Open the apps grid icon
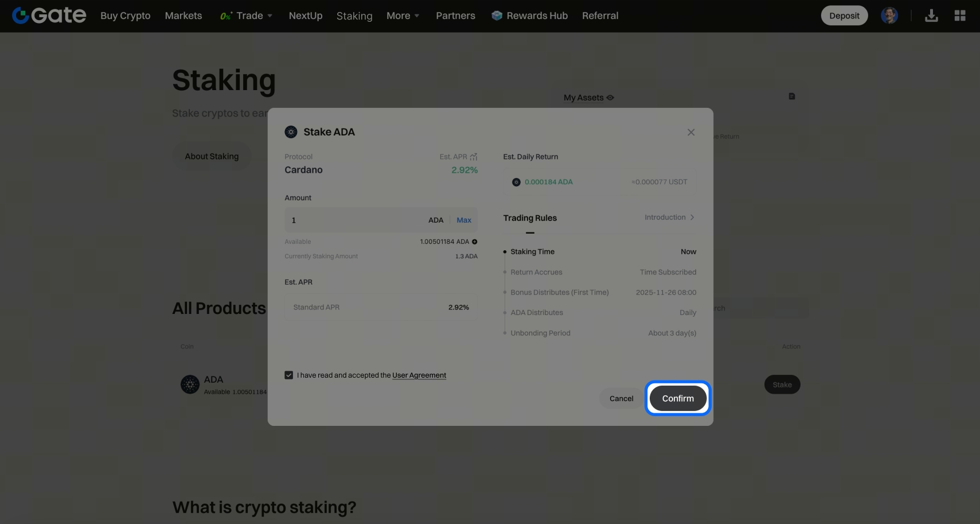Screen dimensions: 980x524 (x=960, y=15)
